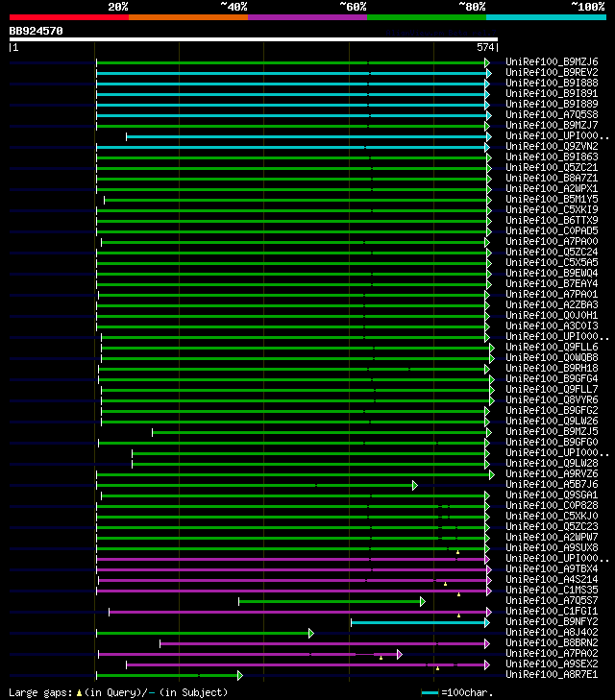Open hit UniRef100_B9REV2
Screen dimensions: 615x700
tap(552, 72)
